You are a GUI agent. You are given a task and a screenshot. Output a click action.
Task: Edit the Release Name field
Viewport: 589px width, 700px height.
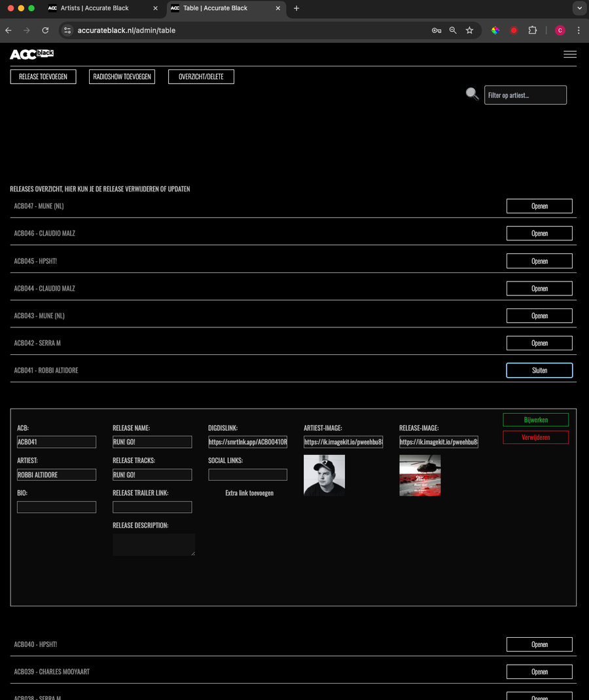152,442
